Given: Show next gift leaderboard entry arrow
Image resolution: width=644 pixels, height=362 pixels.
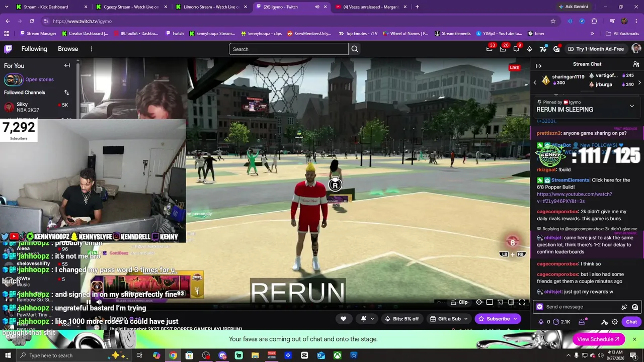Looking at the screenshot, I should pos(639,82).
